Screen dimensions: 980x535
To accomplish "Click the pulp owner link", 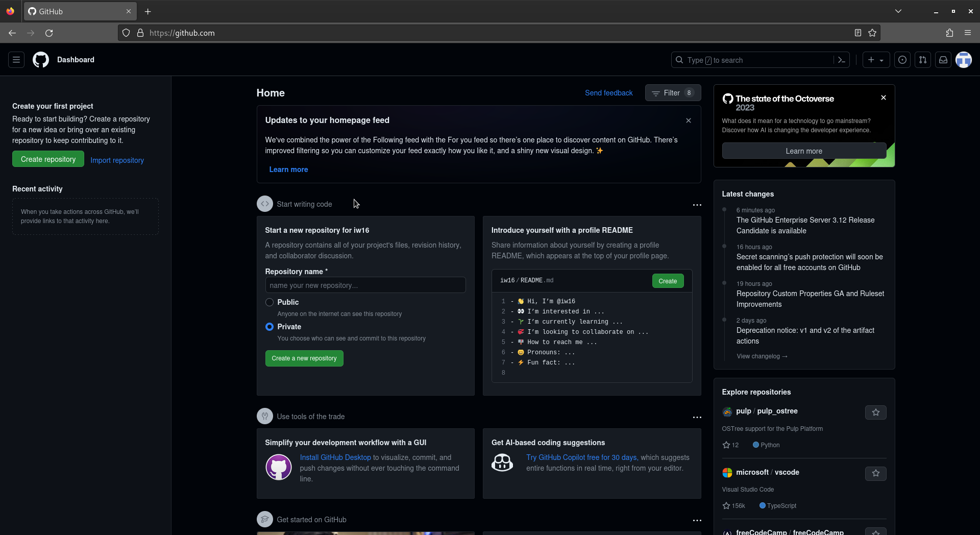I will [744, 411].
